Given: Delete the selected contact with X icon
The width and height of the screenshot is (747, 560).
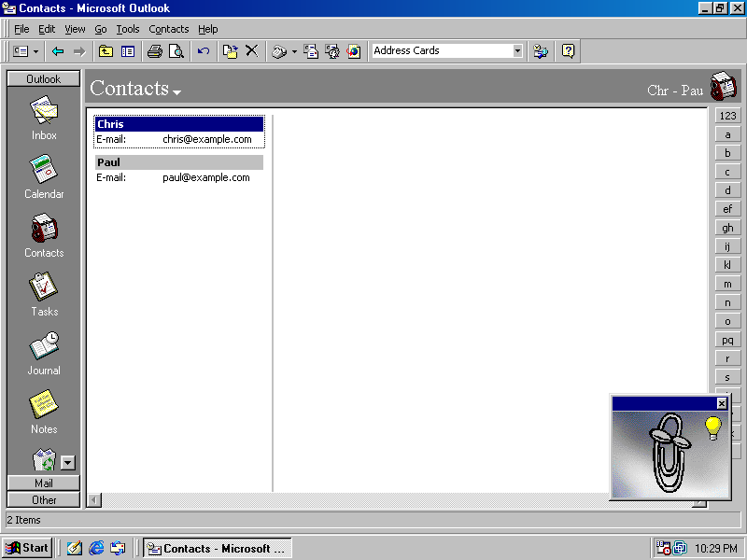Looking at the screenshot, I should (x=251, y=51).
